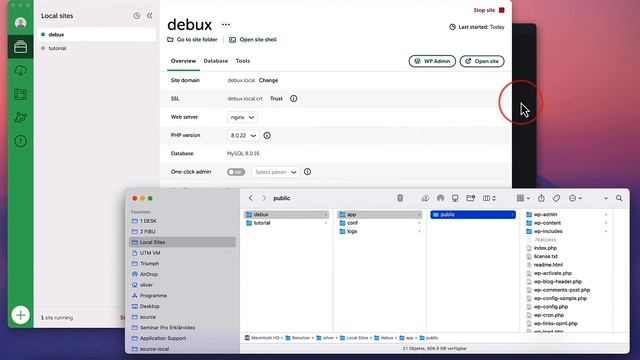Open the Blueprints icon in Local sidebar
Screen dimensions: 640x360
point(20,94)
